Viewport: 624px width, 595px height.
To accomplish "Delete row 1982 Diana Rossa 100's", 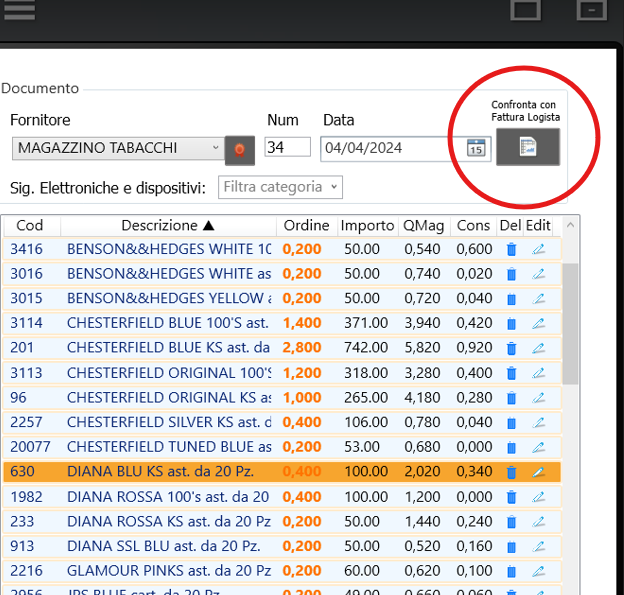I will pyautogui.click(x=511, y=497).
